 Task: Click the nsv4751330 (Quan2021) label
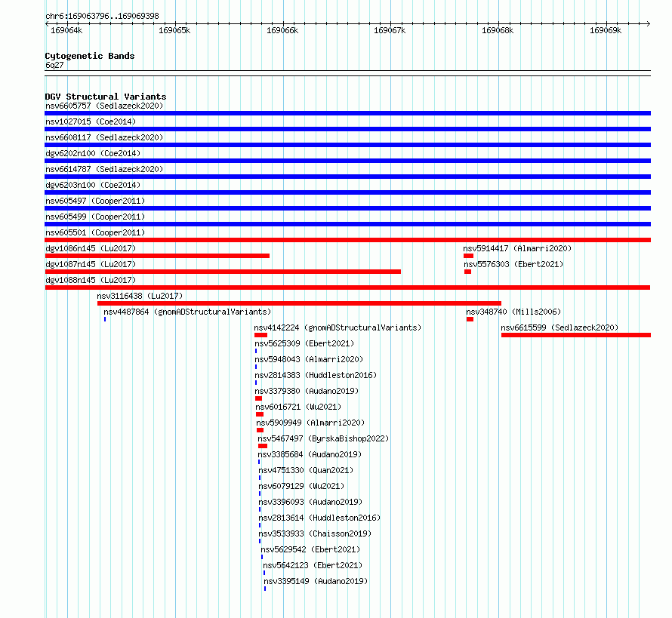click(306, 470)
